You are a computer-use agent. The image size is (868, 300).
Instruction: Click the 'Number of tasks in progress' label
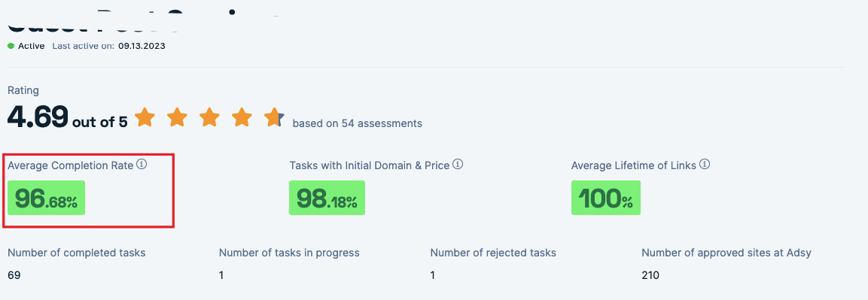coord(289,253)
